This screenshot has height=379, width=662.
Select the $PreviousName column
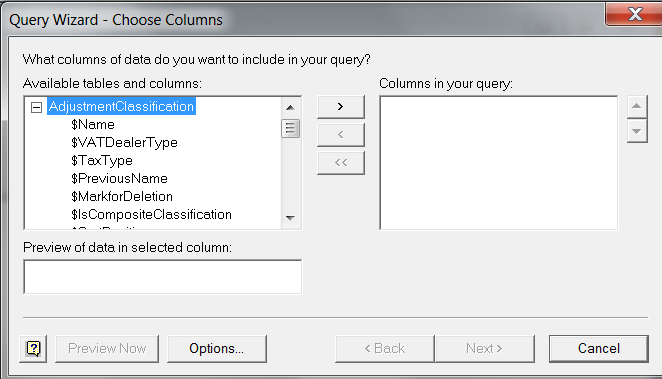tap(119, 179)
